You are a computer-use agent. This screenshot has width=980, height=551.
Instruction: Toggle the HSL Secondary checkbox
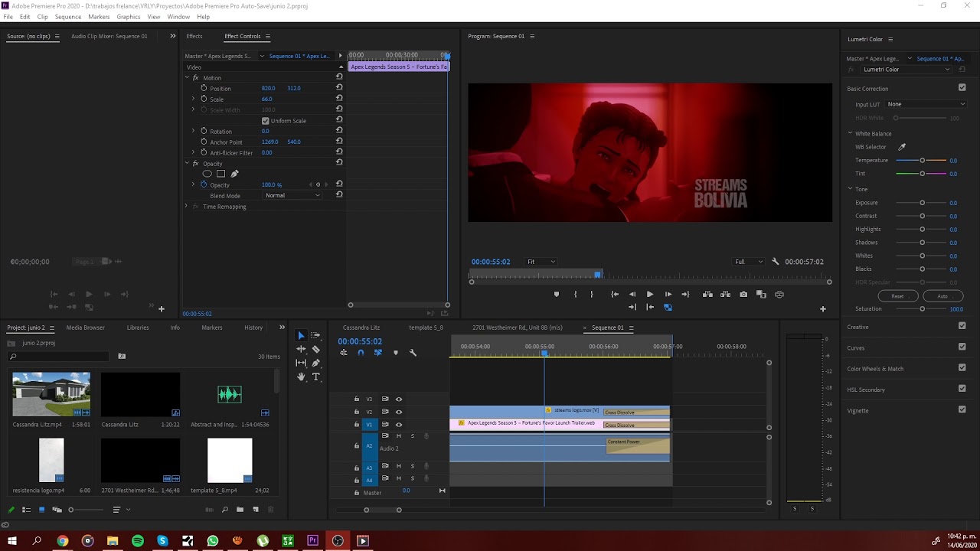(x=962, y=389)
